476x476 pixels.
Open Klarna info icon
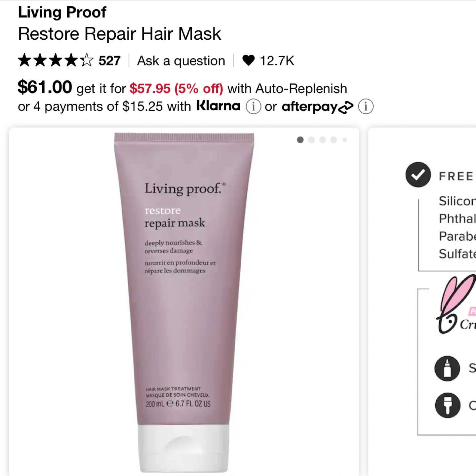point(253,106)
